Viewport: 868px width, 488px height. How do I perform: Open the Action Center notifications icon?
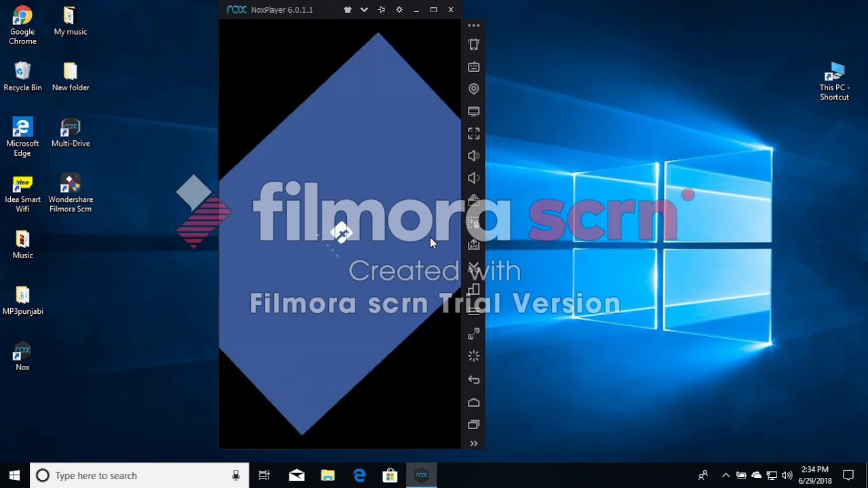(x=848, y=475)
